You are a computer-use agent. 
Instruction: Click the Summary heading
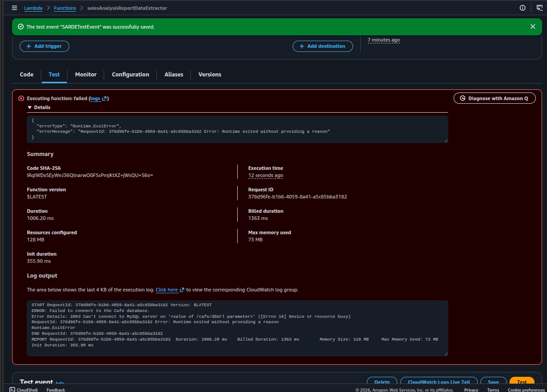(40, 154)
